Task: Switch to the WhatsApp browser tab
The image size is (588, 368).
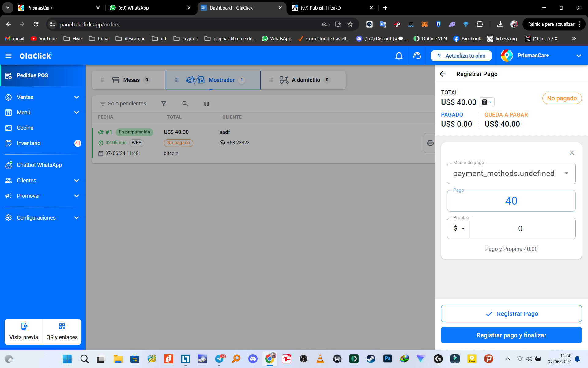Action: 150,8
